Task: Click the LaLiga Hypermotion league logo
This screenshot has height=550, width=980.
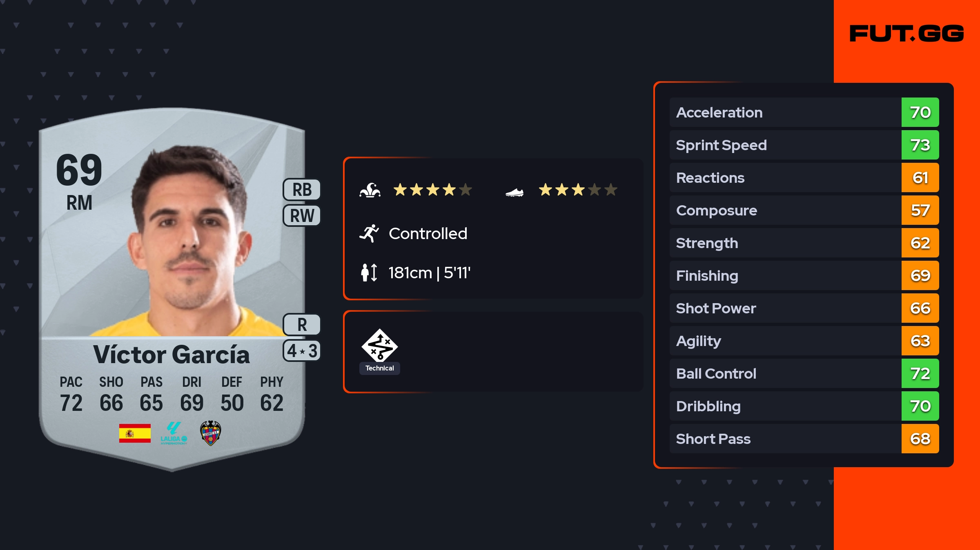Action: pos(174,433)
